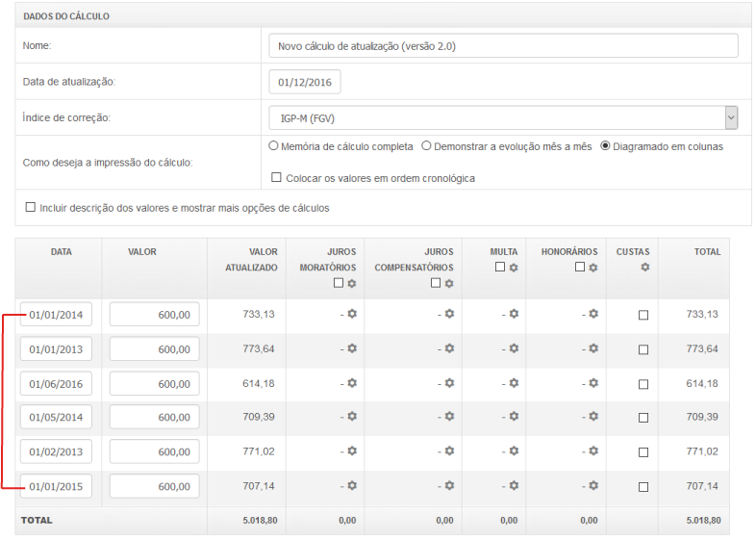The height and width of the screenshot is (540, 756).
Task: Click Honorários gear for row 01/01/2014
Action: point(593,314)
